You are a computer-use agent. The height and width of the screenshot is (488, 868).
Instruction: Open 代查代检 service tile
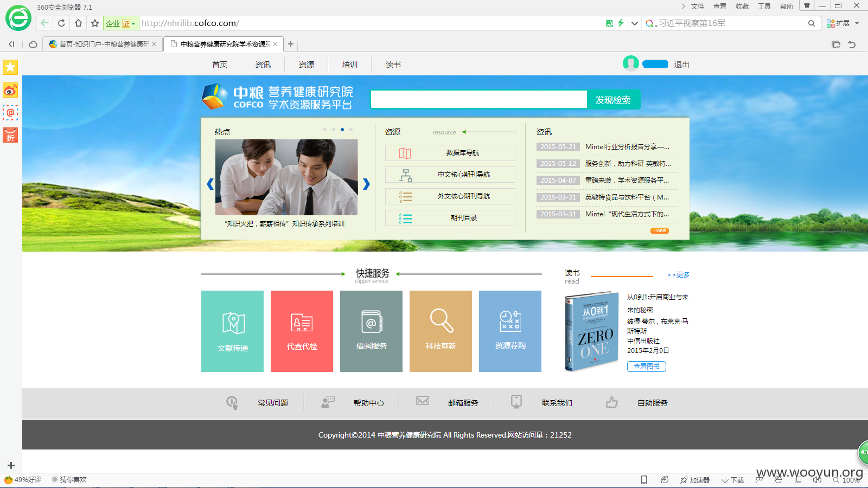pyautogui.click(x=302, y=331)
